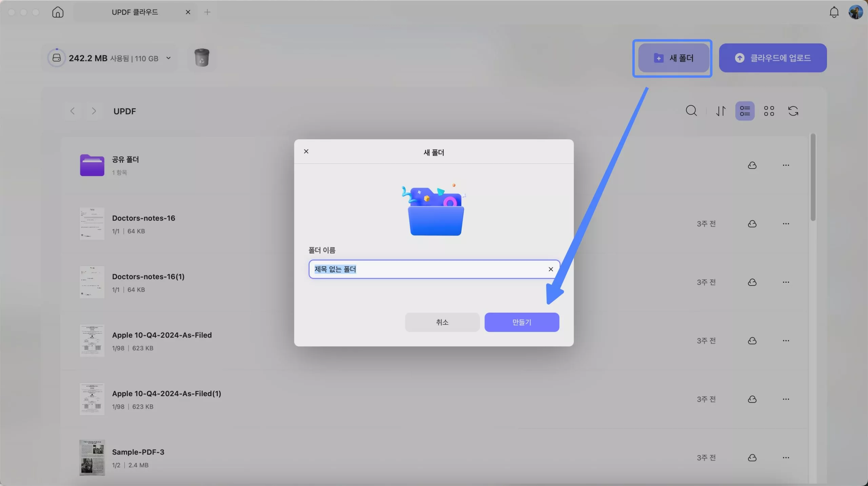Click the storage disk icon
868x486 pixels.
click(57, 58)
